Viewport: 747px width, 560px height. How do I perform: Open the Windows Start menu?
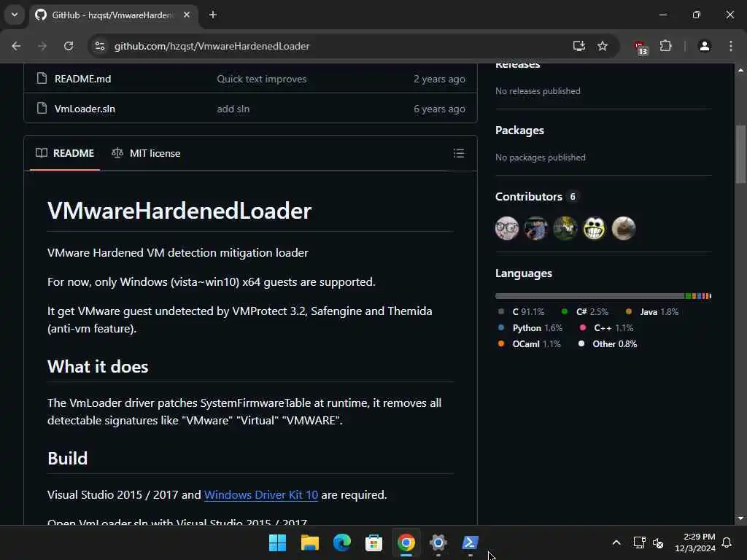pyautogui.click(x=277, y=542)
